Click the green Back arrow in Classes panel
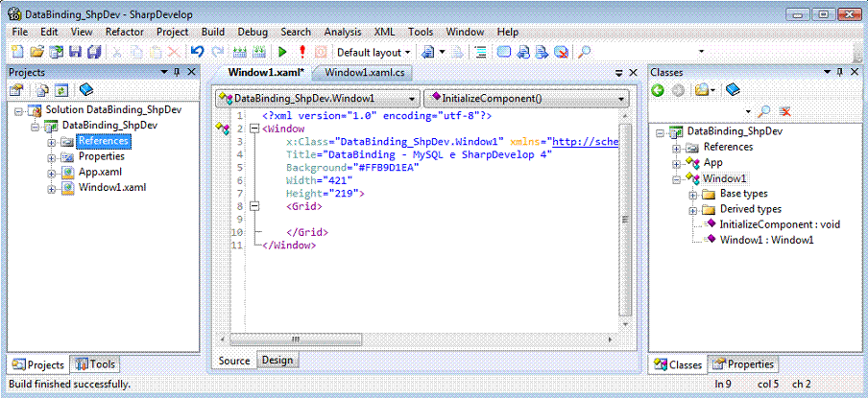Image resolution: width=868 pixels, height=398 pixels. pyautogui.click(x=658, y=89)
